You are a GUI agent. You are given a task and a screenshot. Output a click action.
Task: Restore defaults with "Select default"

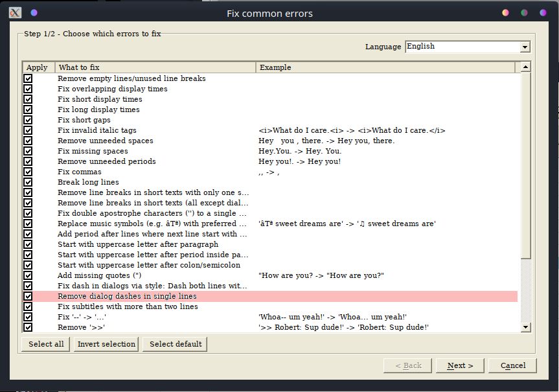[x=174, y=344]
